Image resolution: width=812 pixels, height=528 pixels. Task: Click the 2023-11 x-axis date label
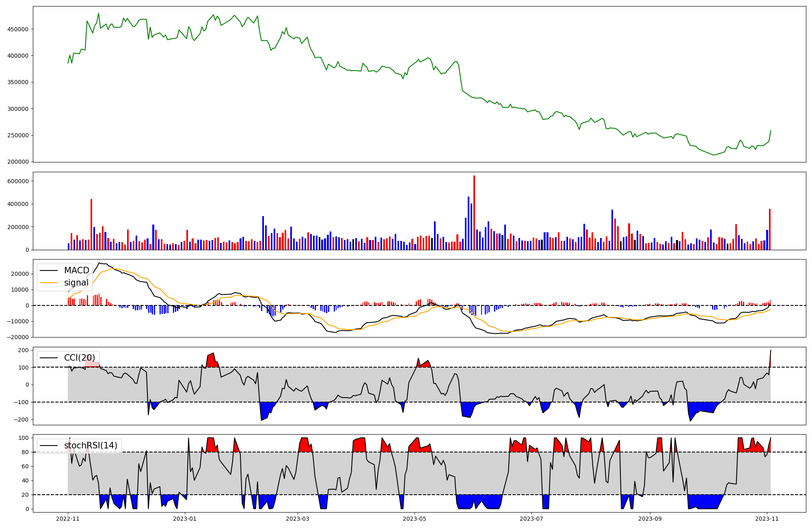coord(767,519)
